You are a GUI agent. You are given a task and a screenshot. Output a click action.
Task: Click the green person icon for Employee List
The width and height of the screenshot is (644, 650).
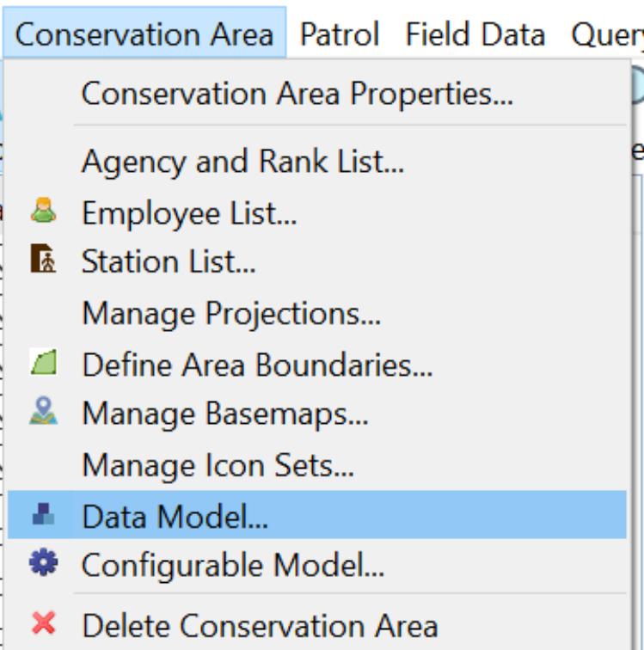pyautogui.click(x=42, y=212)
